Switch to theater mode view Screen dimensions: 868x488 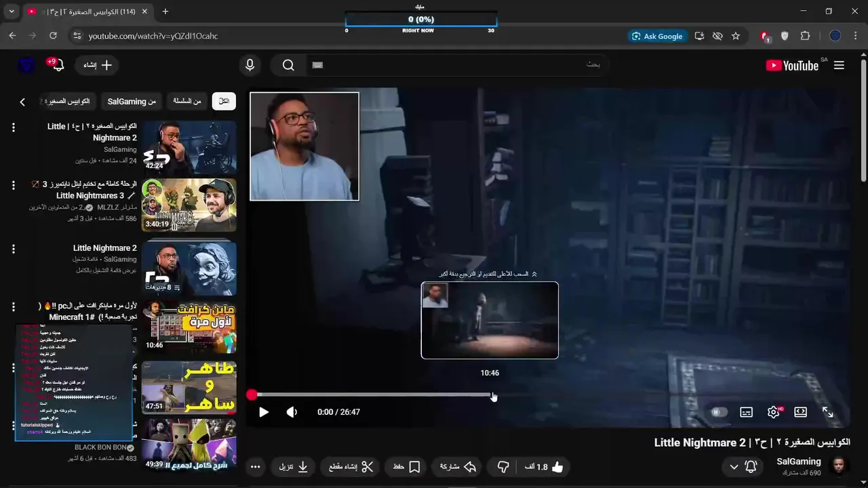[x=800, y=412]
